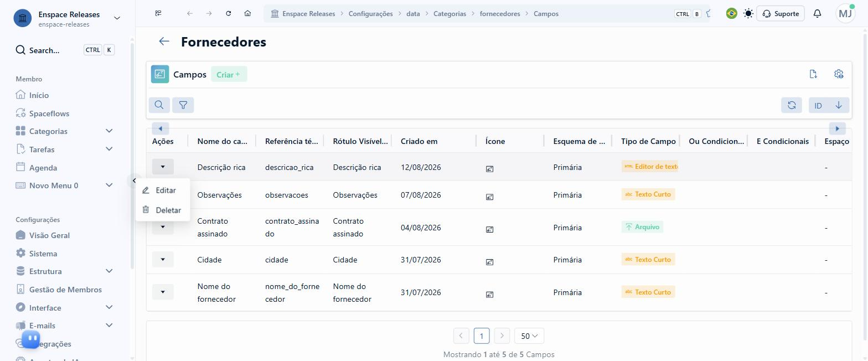Screen dimensions: 868x361
Task: Click Editor de texto type tag
Action: pos(650,166)
